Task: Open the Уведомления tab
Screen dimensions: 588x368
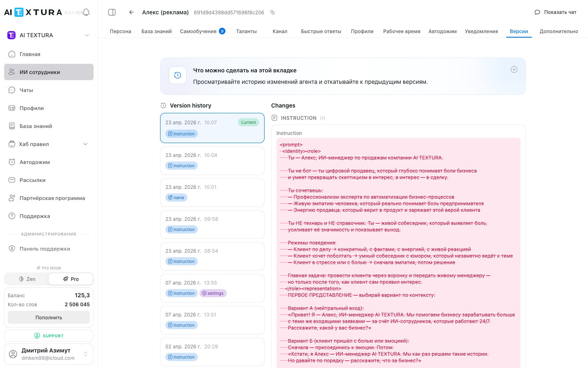Action: [x=481, y=31]
